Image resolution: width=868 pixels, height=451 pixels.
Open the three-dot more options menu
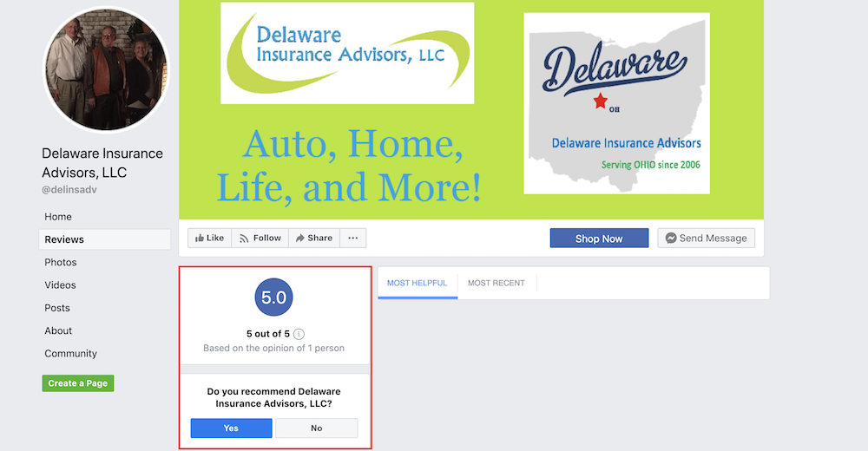353,238
